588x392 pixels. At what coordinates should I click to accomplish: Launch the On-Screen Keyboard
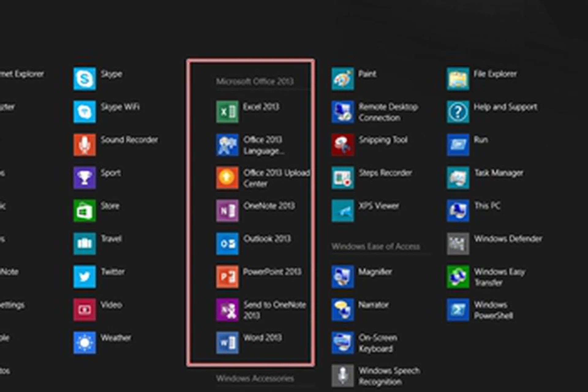(379, 343)
